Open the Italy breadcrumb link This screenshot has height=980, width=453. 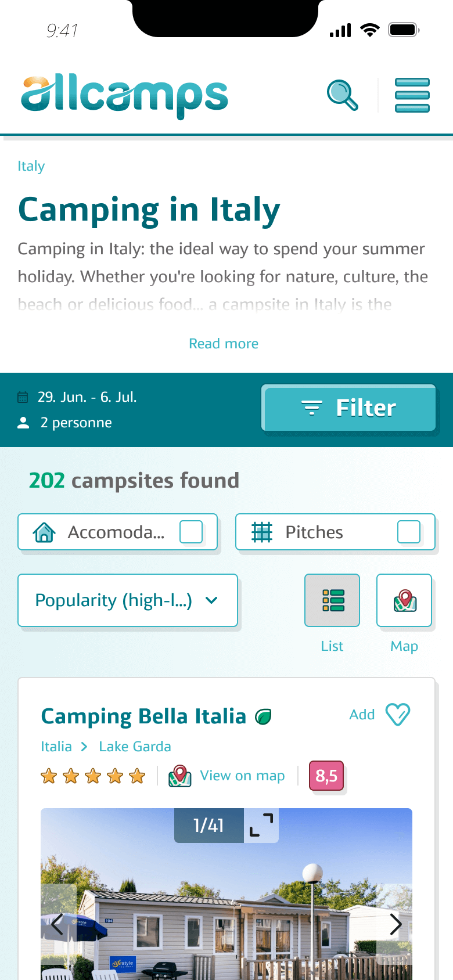point(31,166)
